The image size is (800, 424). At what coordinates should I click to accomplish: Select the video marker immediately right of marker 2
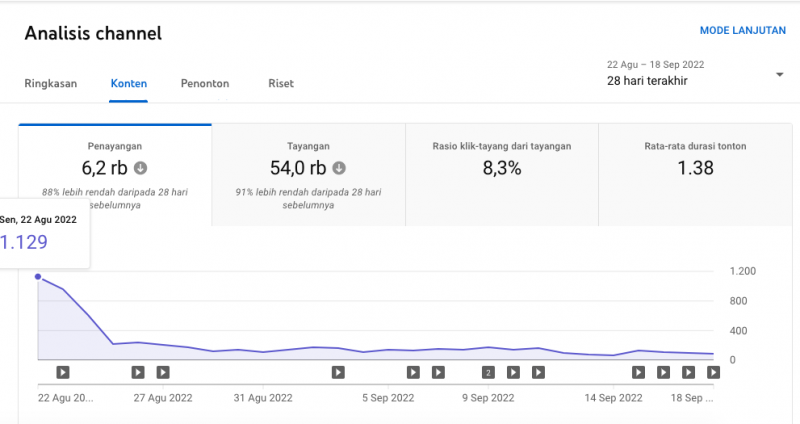click(x=513, y=372)
